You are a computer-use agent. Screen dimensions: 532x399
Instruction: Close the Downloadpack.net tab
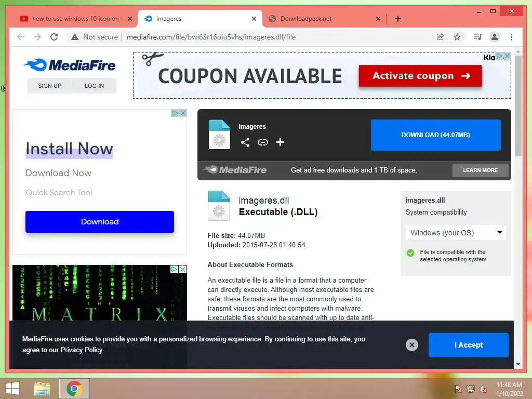point(378,19)
